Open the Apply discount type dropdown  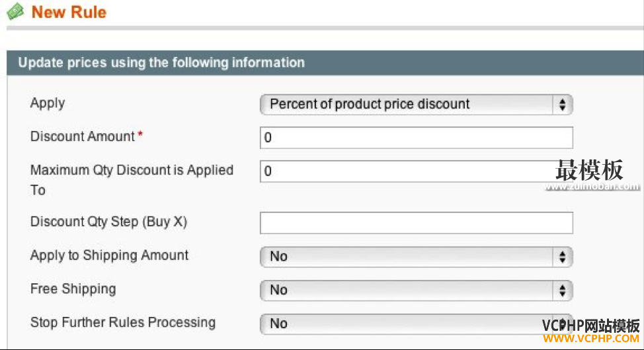coord(416,105)
